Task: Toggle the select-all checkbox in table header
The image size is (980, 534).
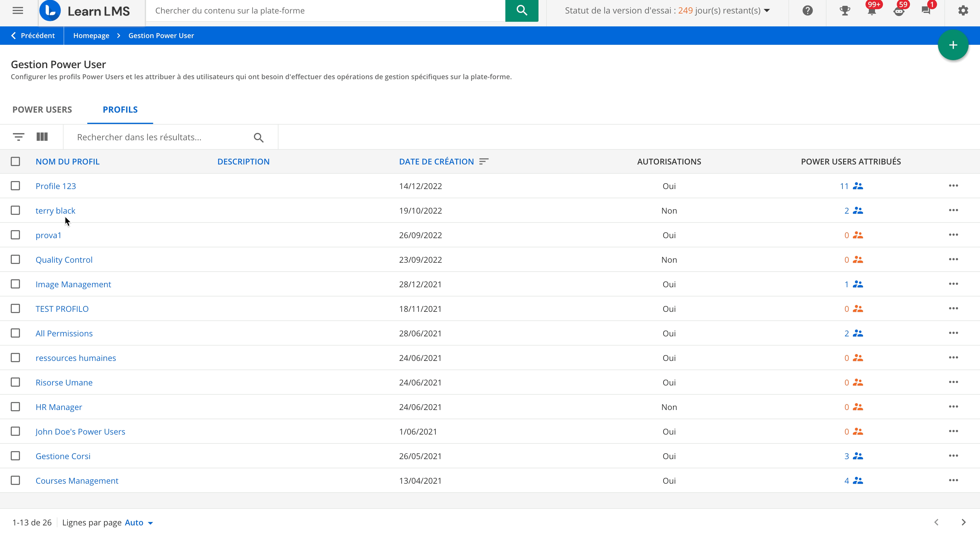Action: click(15, 162)
